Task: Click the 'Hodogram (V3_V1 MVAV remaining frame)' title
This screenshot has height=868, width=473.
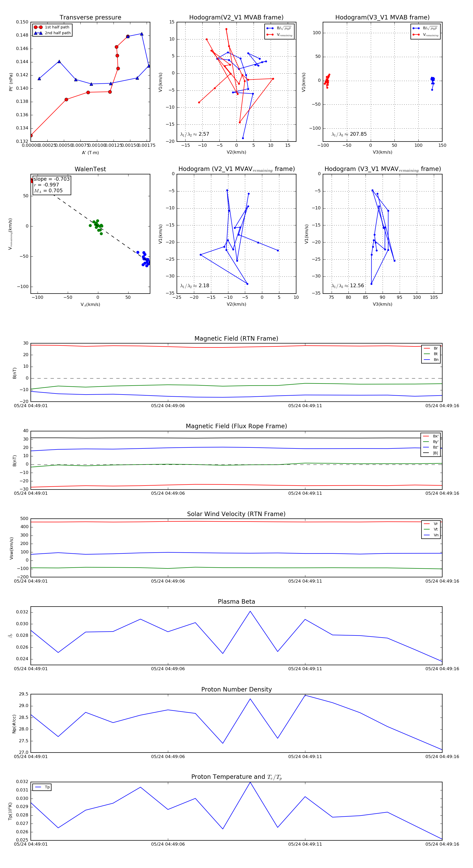Action: click(382, 169)
